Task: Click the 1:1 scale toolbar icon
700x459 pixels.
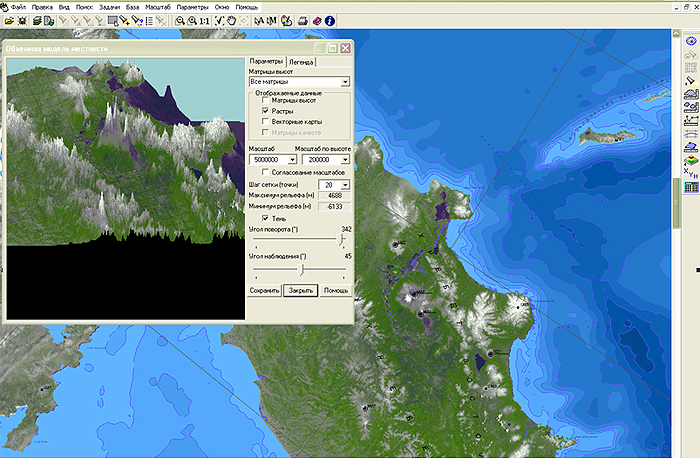Action: coord(205,20)
